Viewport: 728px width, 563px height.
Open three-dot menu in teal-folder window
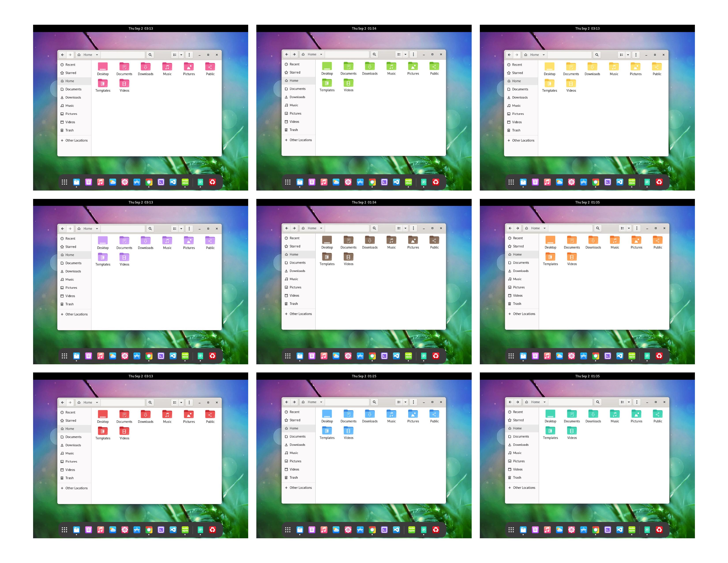pos(637,402)
